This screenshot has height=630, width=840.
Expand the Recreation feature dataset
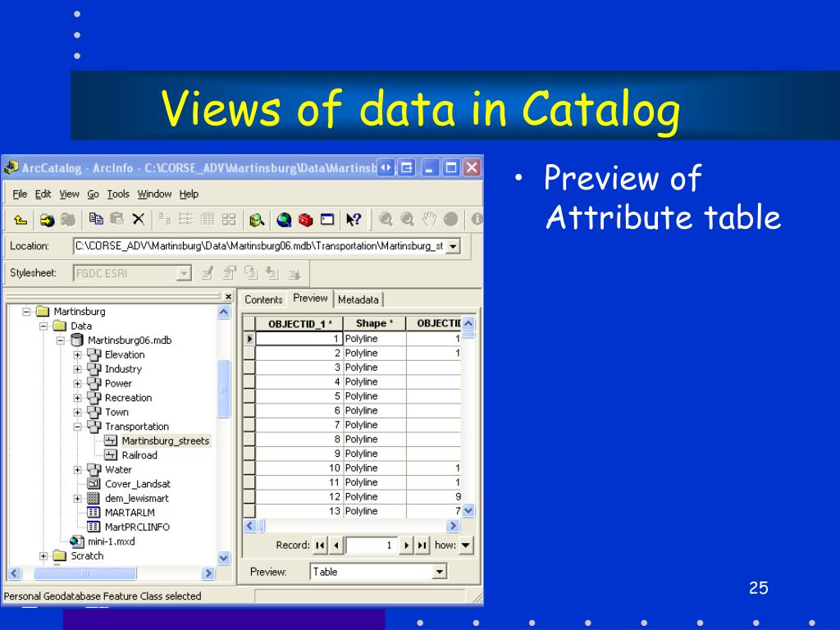(77, 398)
